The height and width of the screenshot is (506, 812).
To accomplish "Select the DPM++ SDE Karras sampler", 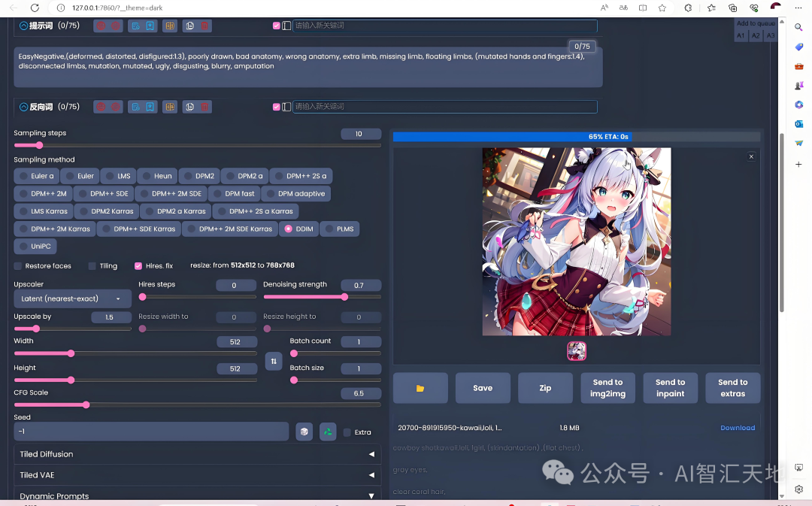I will click(139, 229).
